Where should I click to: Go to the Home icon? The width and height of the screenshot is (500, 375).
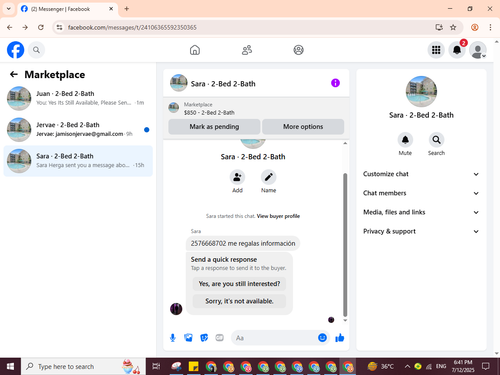(x=195, y=50)
